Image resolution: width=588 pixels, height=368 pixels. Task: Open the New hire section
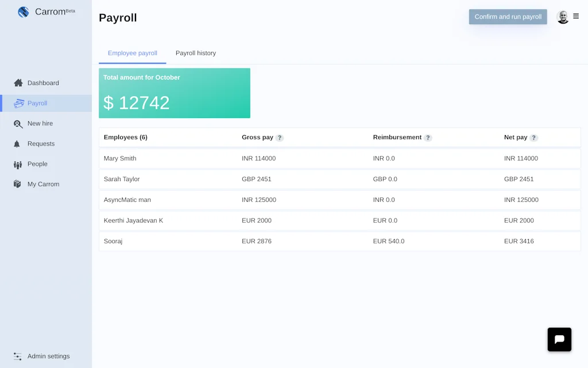(40, 123)
